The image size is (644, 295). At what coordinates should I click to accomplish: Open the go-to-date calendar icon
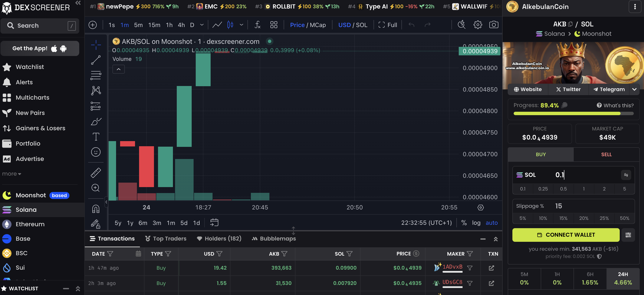point(214,223)
